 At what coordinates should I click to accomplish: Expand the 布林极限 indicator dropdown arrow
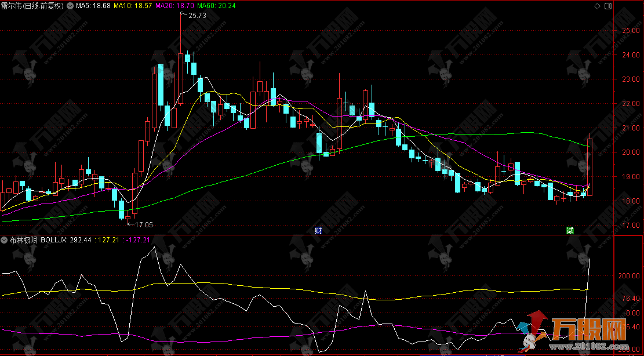4,239
